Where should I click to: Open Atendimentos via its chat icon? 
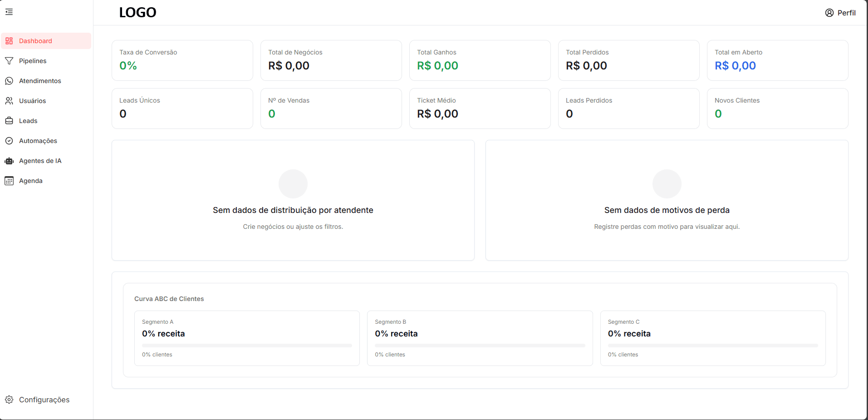tap(9, 80)
